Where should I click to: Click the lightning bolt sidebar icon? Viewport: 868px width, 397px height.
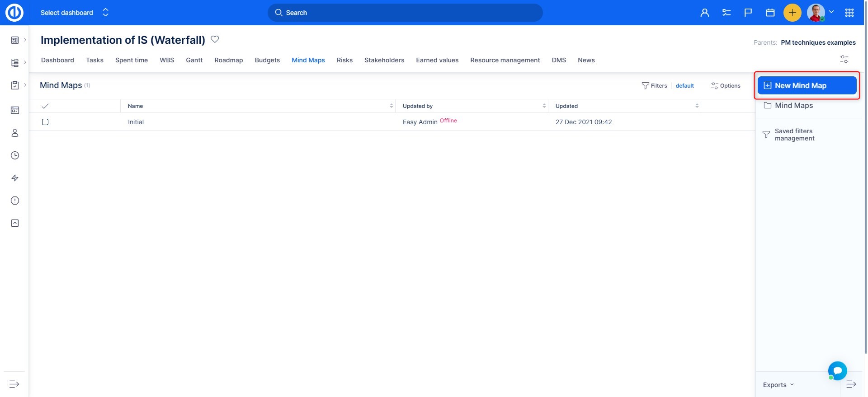(15, 178)
